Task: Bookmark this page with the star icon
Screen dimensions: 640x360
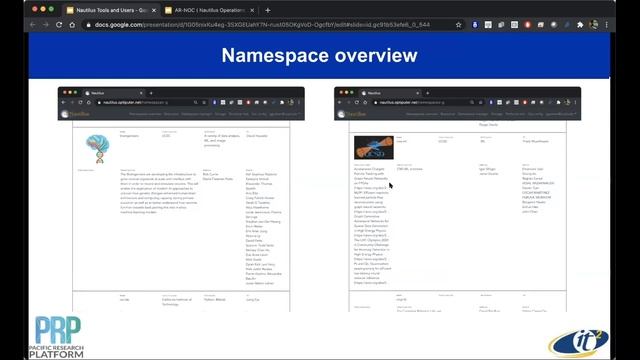Action: (x=458, y=25)
